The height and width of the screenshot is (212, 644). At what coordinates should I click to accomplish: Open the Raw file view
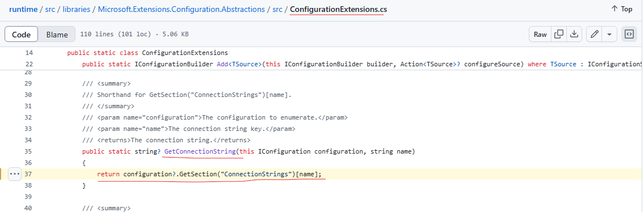point(540,35)
